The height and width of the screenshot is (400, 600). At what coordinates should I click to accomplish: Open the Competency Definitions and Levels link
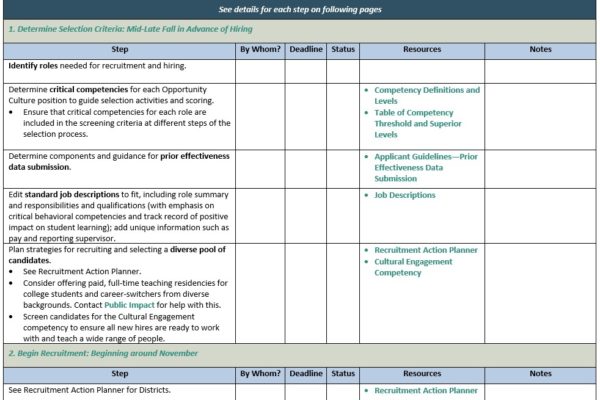pos(427,95)
